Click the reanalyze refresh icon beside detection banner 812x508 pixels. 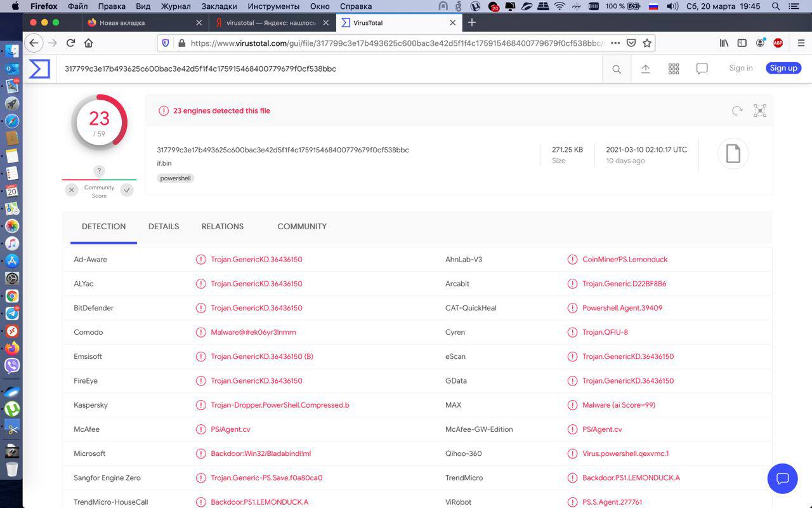pos(737,110)
